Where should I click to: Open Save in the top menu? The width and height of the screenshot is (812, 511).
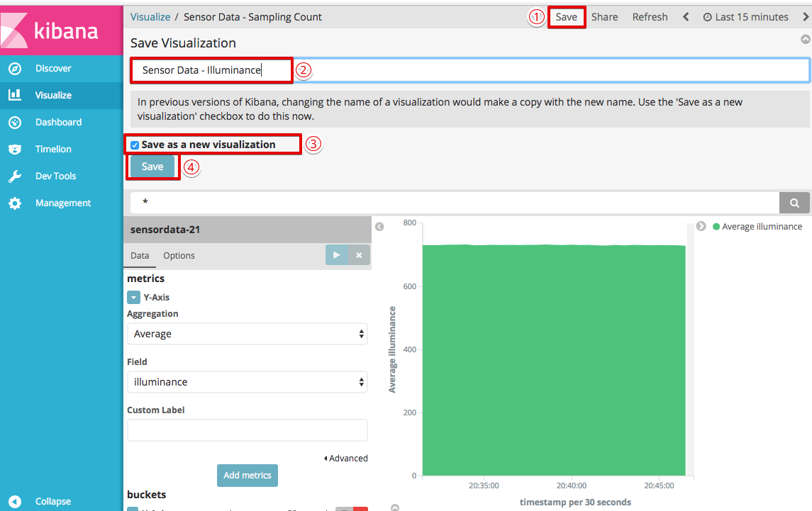point(566,17)
